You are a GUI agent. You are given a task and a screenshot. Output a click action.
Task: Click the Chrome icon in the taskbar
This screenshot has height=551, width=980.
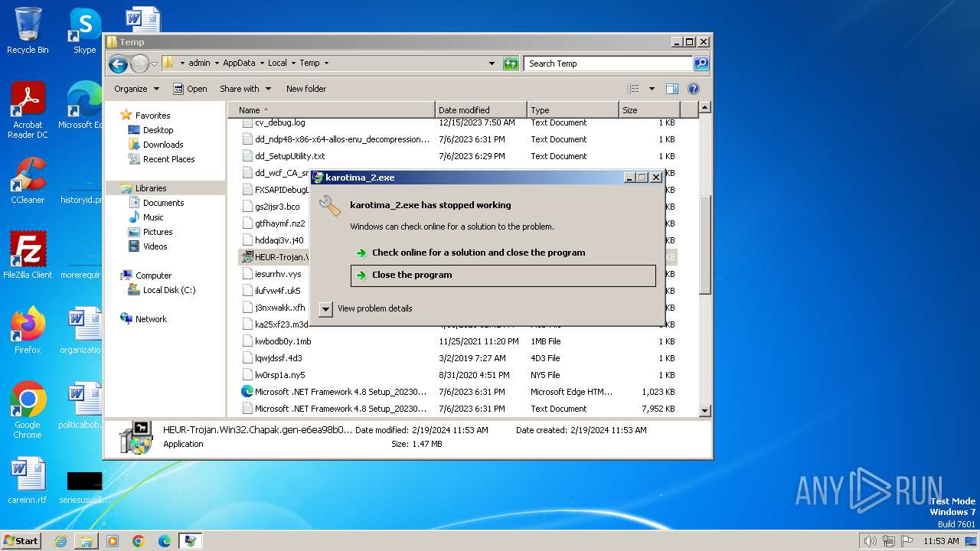coord(139,541)
